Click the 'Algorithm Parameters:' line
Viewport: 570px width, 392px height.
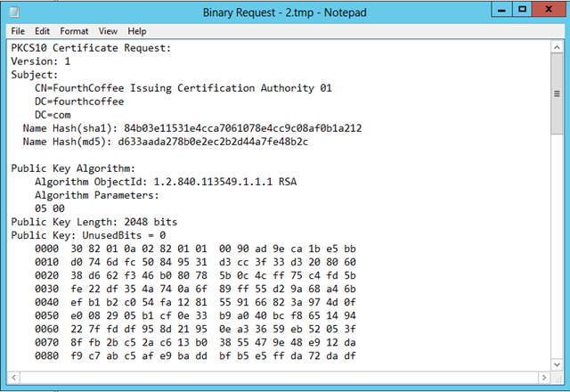coord(97,195)
